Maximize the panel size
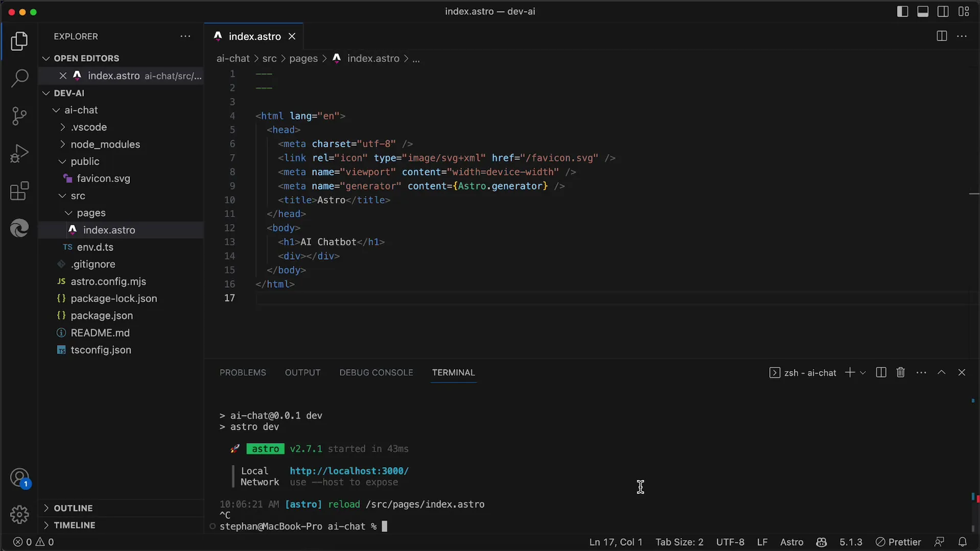This screenshot has width=980, height=551. [x=942, y=373]
